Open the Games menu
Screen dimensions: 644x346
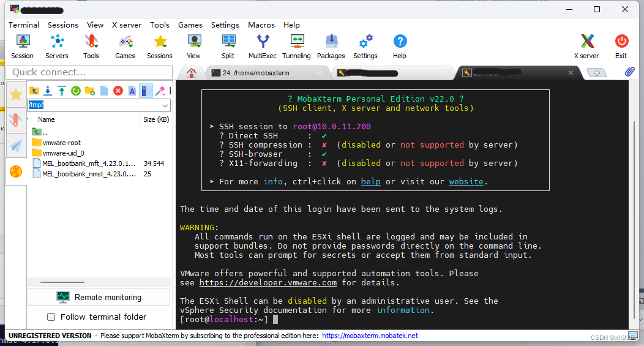pos(190,25)
